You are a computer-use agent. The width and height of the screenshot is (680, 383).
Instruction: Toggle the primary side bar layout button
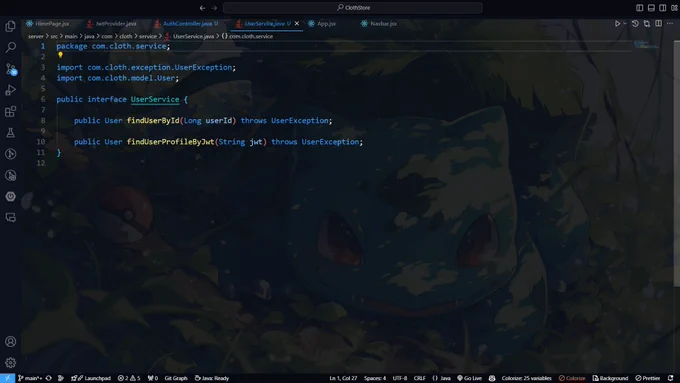click(x=639, y=8)
